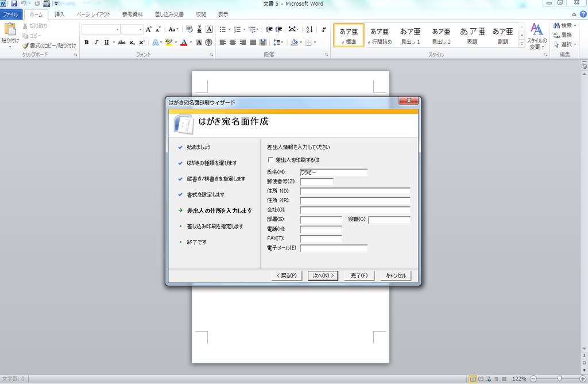Toggle Italic formatting

[x=96, y=43]
